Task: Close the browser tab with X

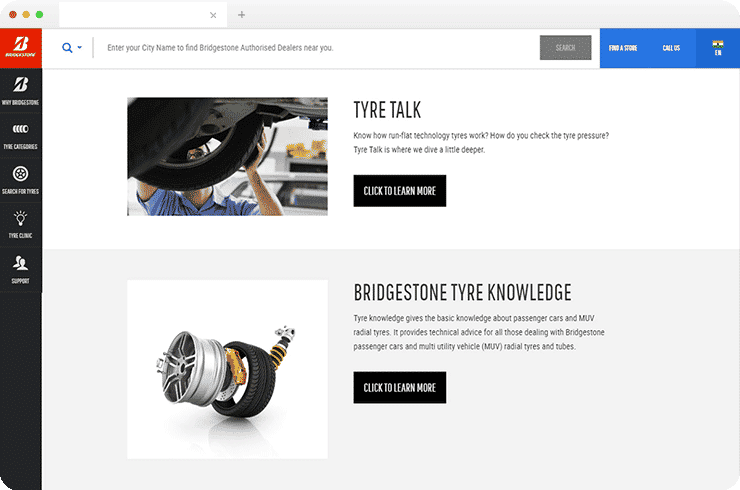Action: point(213,15)
